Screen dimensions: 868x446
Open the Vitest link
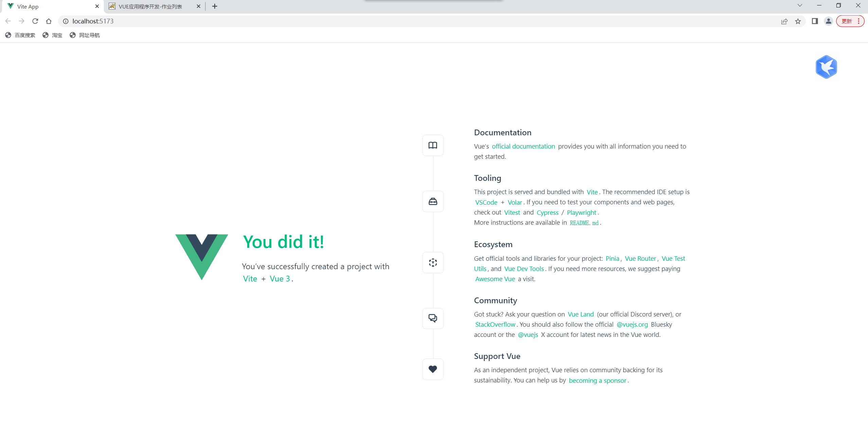pos(512,212)
